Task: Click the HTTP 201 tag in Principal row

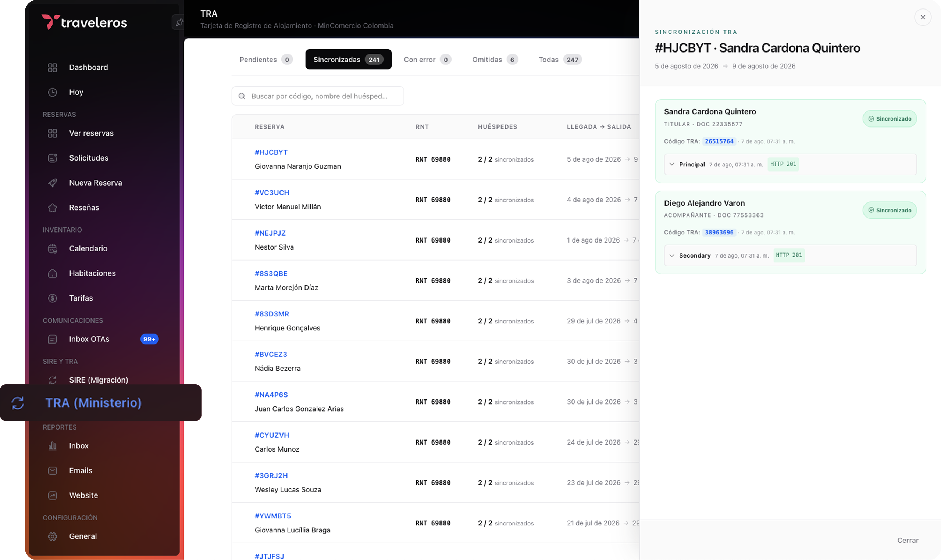Action: pyautogui.click(x=783, y=164)
